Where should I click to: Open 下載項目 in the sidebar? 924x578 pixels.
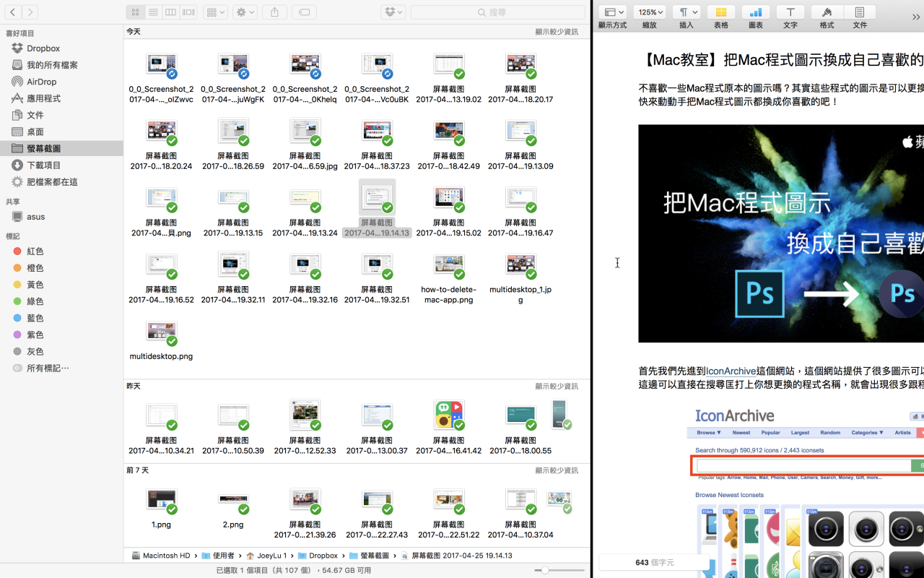(43, 165)
